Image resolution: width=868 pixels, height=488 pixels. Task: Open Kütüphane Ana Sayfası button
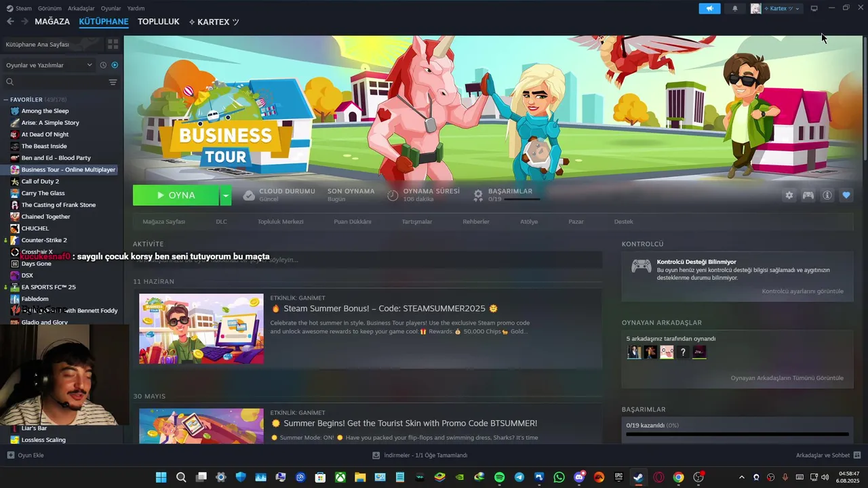(x=52, y=44)
